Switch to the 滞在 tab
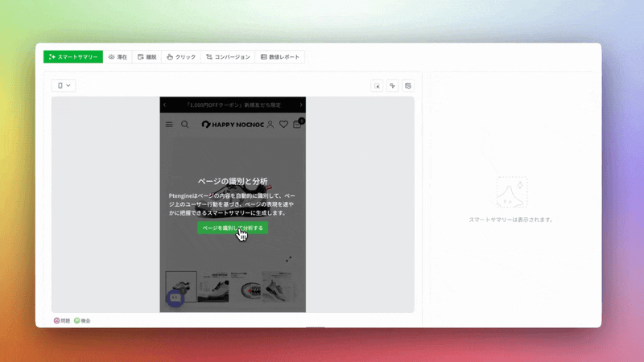 (x=118, y=57)
